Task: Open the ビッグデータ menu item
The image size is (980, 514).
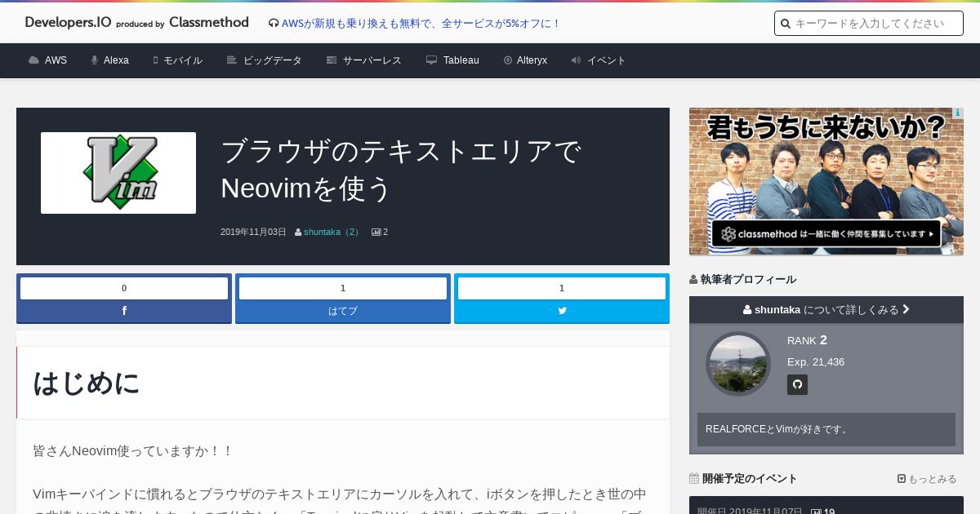Action: (x=264, y=60)
